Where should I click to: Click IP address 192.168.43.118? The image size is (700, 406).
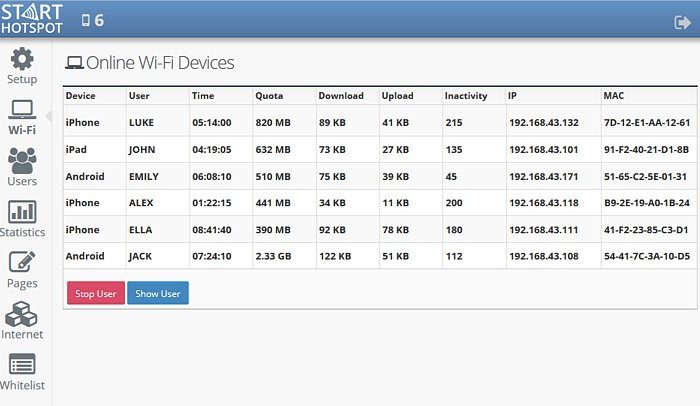pyautogui.click(x=544, y=203)
